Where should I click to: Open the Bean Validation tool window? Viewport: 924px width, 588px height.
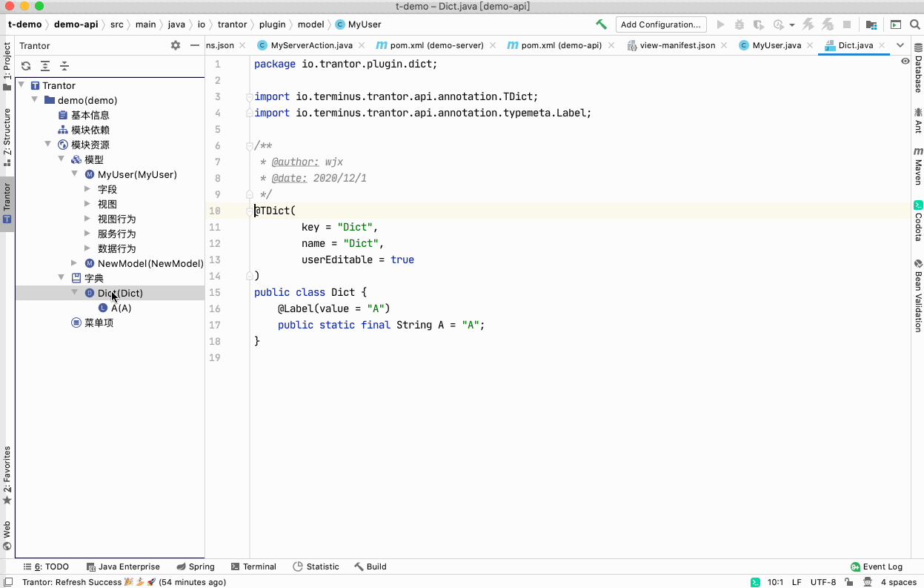tap(918, 295)
